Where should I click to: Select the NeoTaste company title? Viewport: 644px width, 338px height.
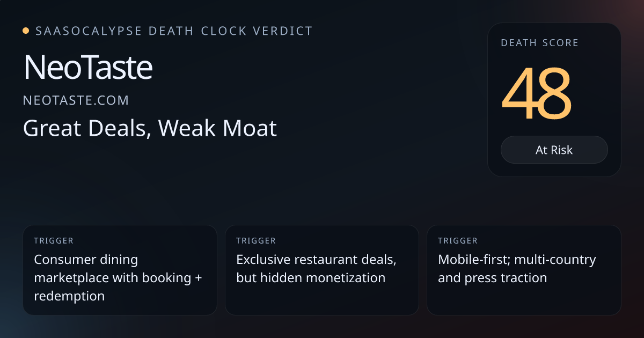pyautogui.click(x=88, y=68)
